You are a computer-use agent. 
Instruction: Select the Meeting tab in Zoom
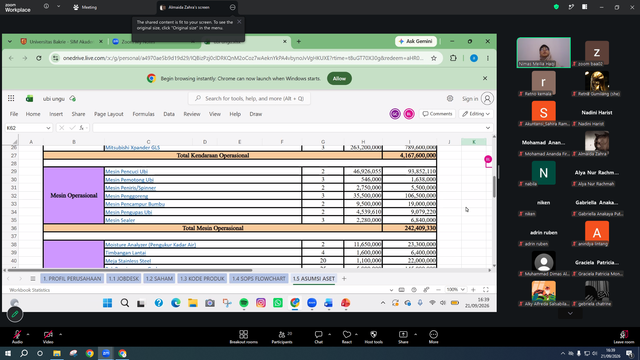[x=85, y=7]
